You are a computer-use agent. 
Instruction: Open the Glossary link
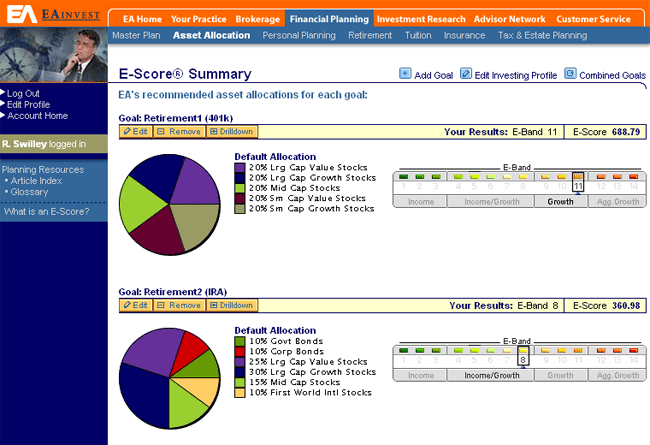29,192
